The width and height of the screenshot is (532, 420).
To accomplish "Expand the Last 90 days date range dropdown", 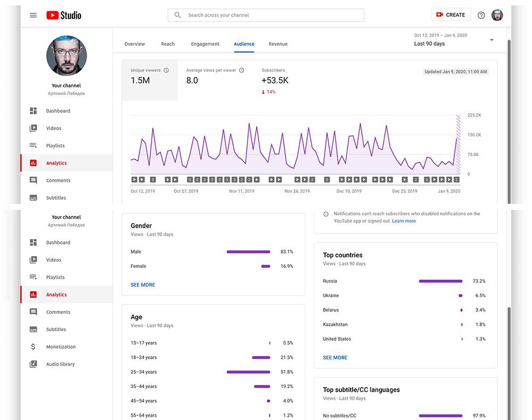I will point(454,40).
